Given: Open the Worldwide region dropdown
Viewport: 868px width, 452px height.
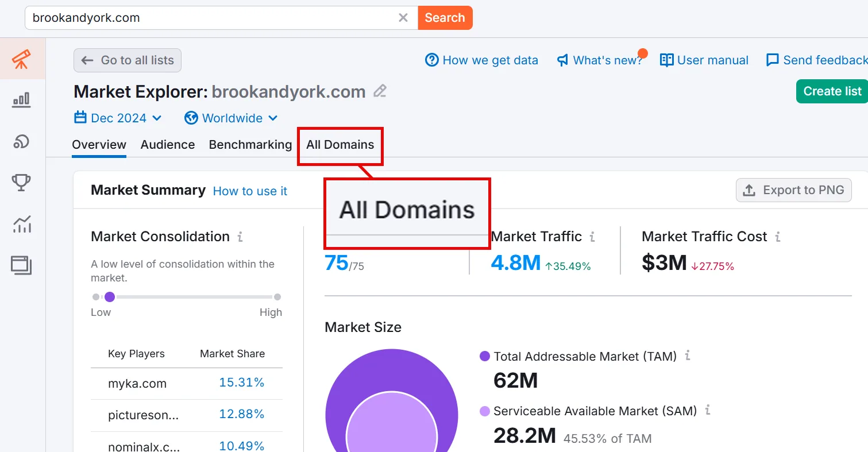Looking at the screenshot, I should [231, 118].
